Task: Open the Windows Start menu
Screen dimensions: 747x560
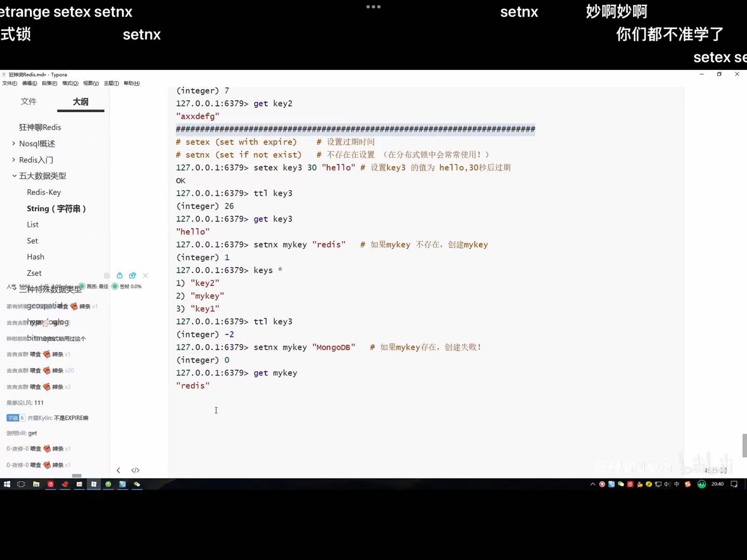Action: (7, 484)
